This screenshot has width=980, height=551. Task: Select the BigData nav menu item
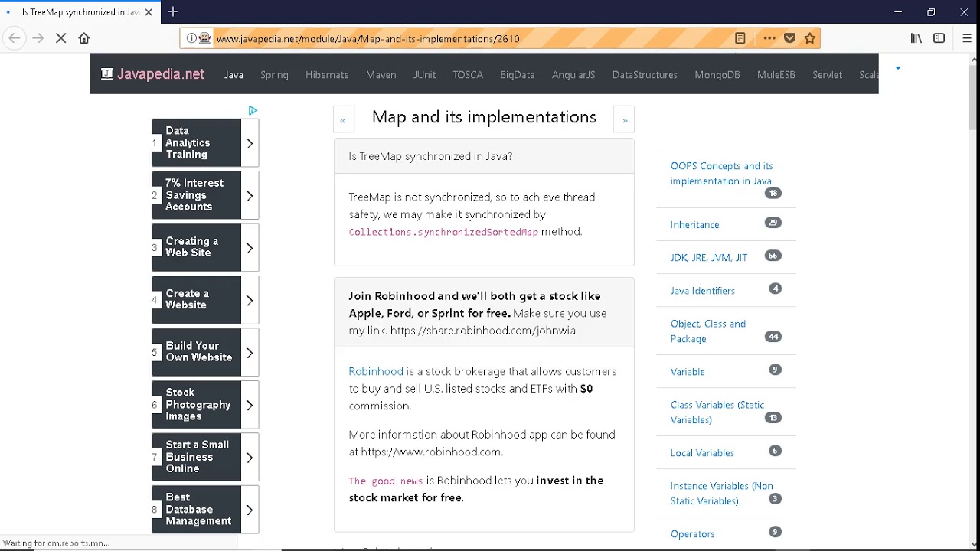518,74
